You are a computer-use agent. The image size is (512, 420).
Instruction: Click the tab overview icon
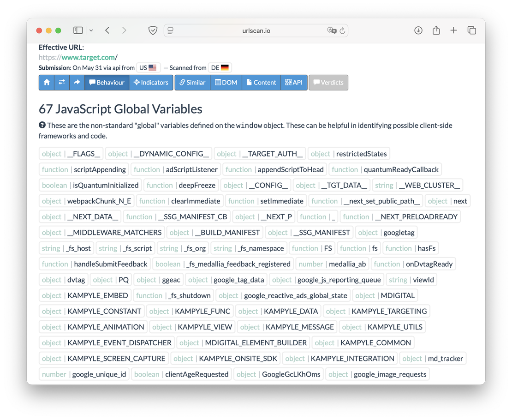click(x=471, y=30)
